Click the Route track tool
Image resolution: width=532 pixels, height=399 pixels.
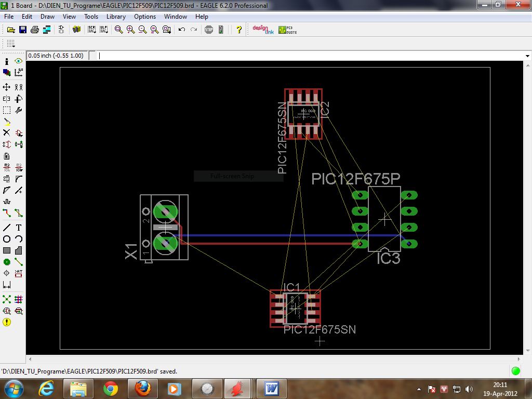click(x=7, y=213)
